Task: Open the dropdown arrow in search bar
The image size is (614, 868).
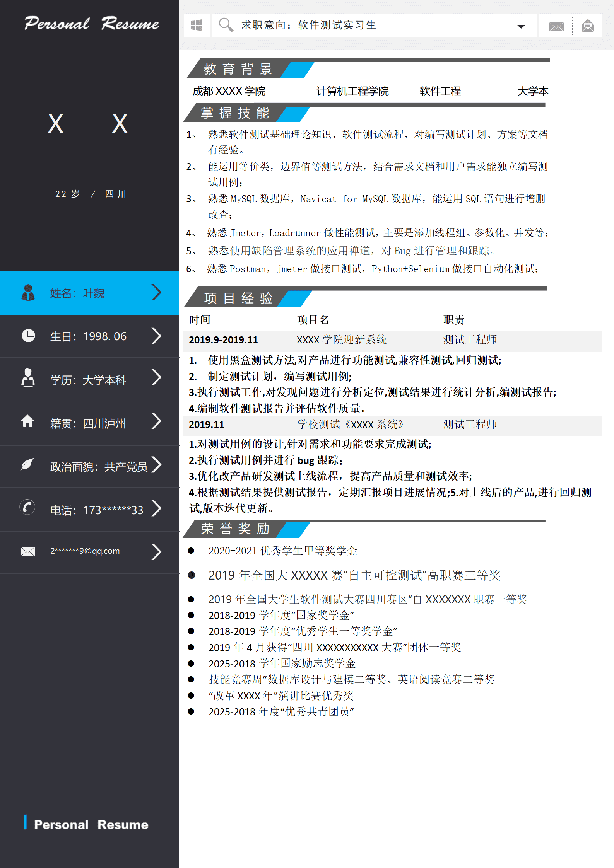Action: tap(521, 26)
